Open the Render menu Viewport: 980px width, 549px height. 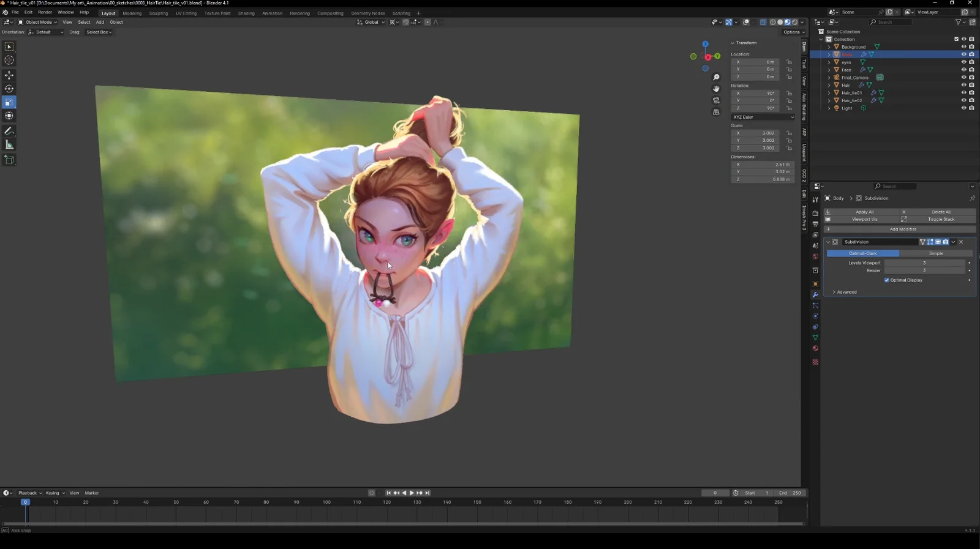pos(45,12)
